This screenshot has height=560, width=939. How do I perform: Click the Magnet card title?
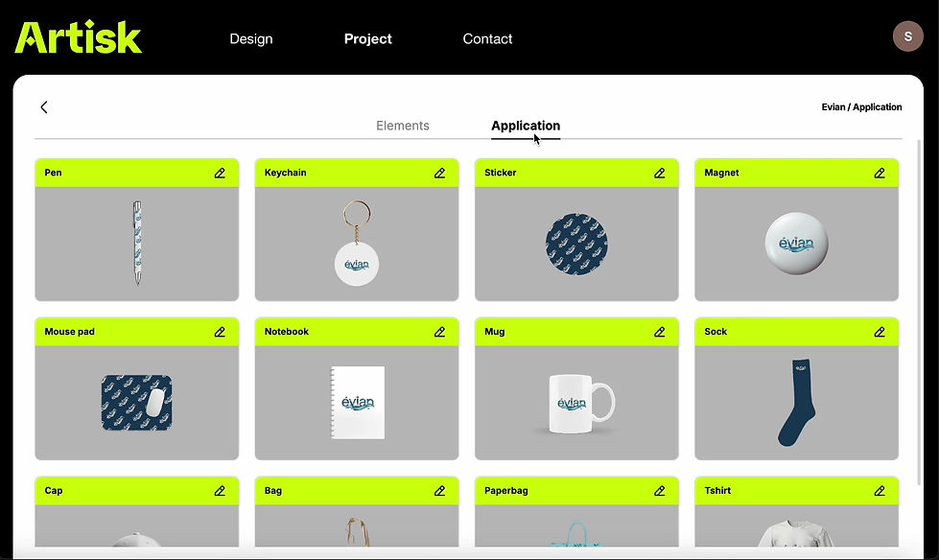pos(721,173)
